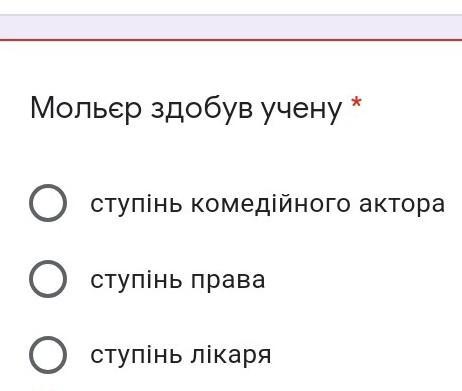The image size is (462, 391).
Task: Click the red required asterisk
Action: pyautogui.click(x=356, y=103)
